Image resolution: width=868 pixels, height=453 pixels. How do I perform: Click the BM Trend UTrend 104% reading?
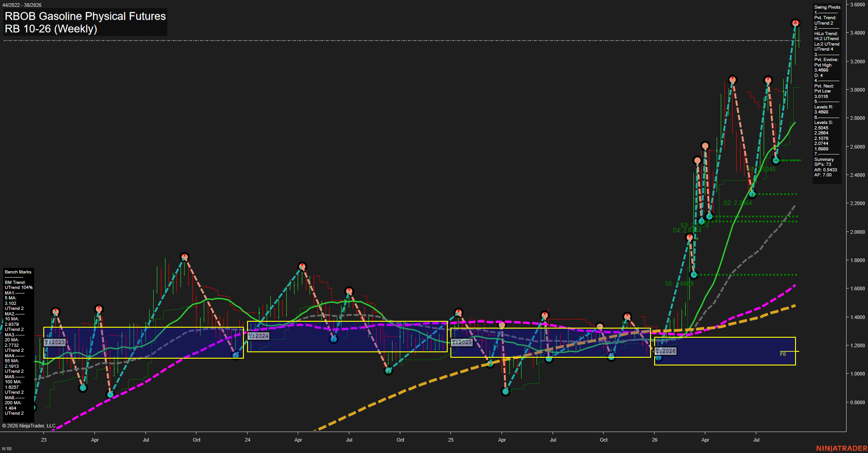click(x=19, y=288)
